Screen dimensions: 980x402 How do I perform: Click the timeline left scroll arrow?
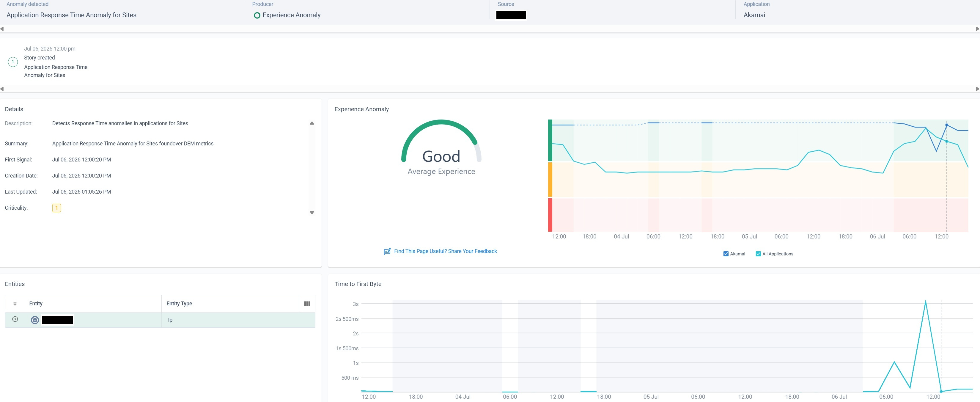click(x=2, y=89)
